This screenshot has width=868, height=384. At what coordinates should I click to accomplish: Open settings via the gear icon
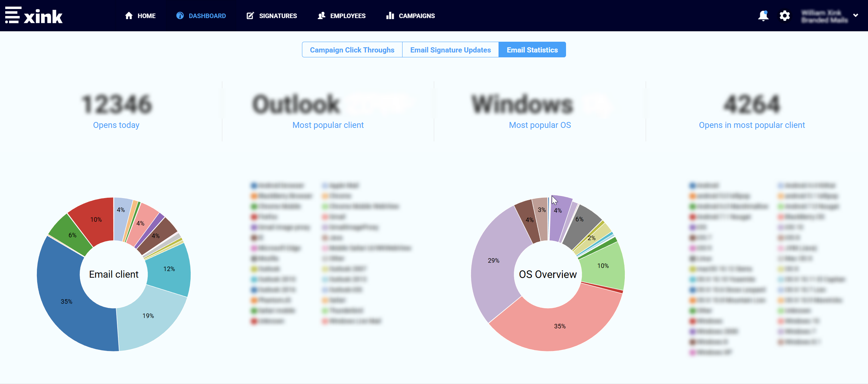point(785,16)
